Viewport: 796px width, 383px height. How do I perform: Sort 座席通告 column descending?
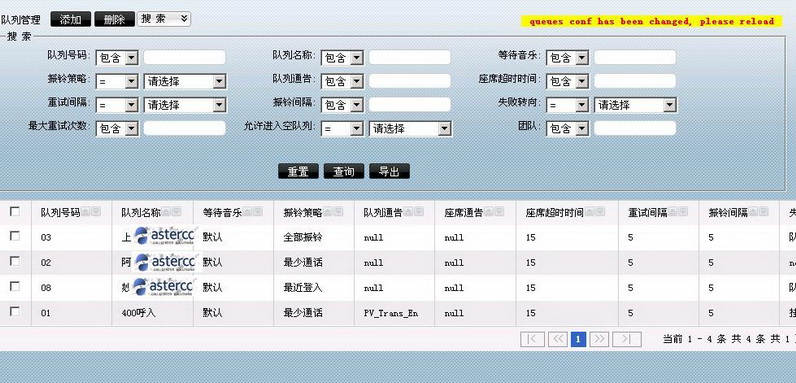[499, 211]
